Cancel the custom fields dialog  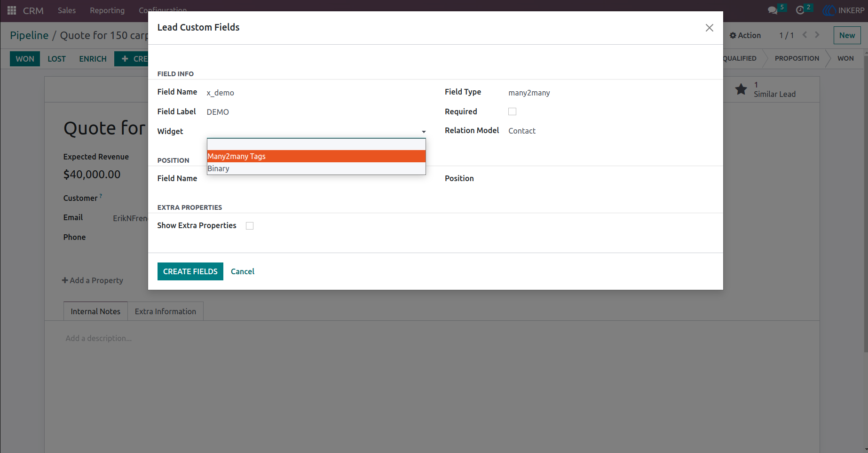click(x=243, y=271)
